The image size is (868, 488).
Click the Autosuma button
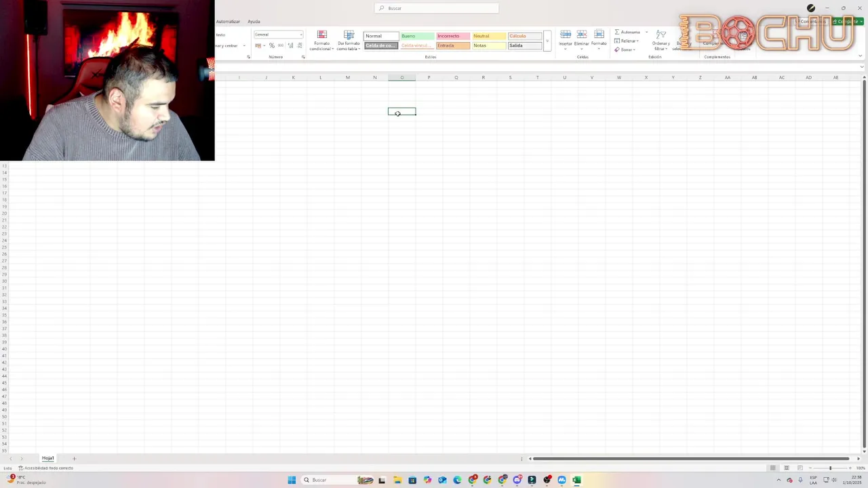(627, 32)
